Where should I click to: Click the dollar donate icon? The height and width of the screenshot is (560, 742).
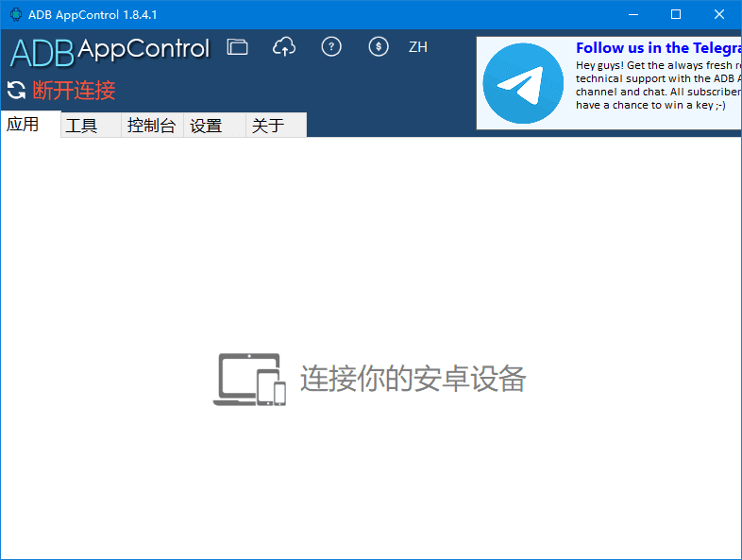(x=379, y=47)
